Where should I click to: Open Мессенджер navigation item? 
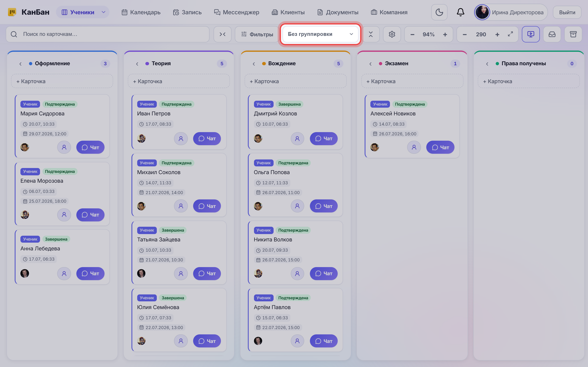(x=236, y=12)
